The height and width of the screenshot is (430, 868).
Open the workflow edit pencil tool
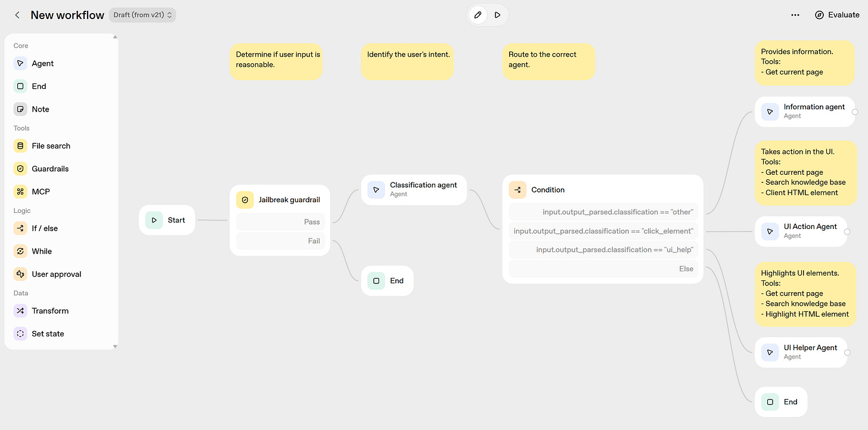(x=478, y=14)
